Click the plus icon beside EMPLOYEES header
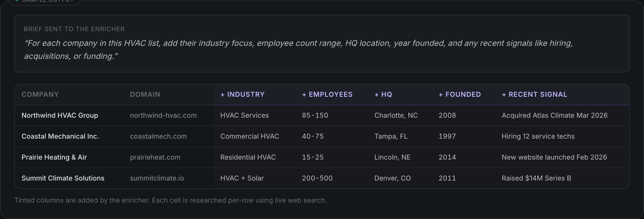The height and width of the screenshot is (219, 644). click(304, 95)
